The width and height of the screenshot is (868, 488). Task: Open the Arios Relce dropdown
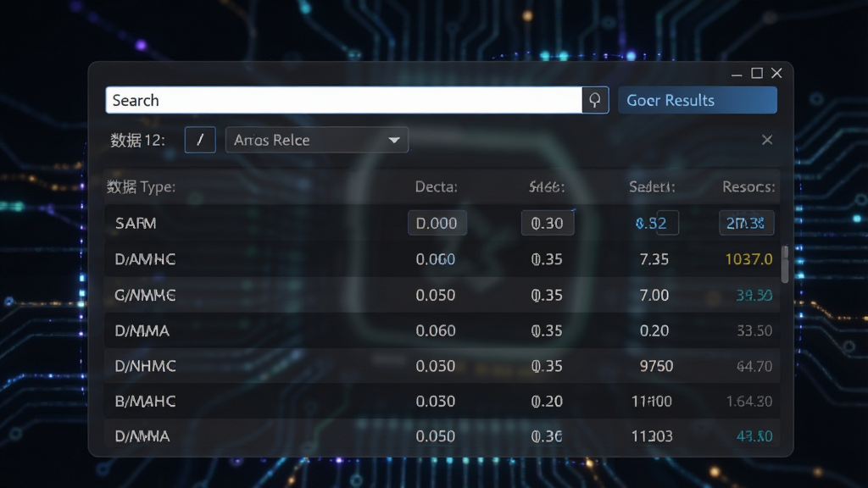(317, 140)
